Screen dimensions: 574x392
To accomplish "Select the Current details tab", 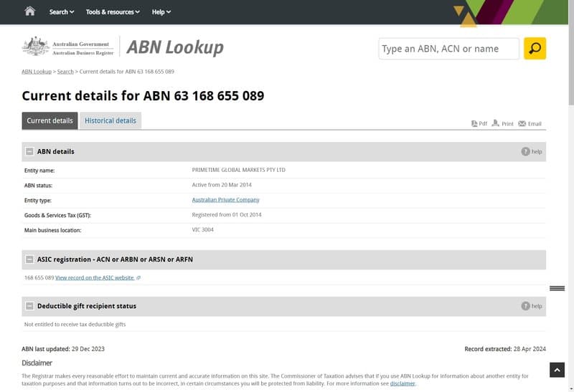I will click(x=50, y=120).
